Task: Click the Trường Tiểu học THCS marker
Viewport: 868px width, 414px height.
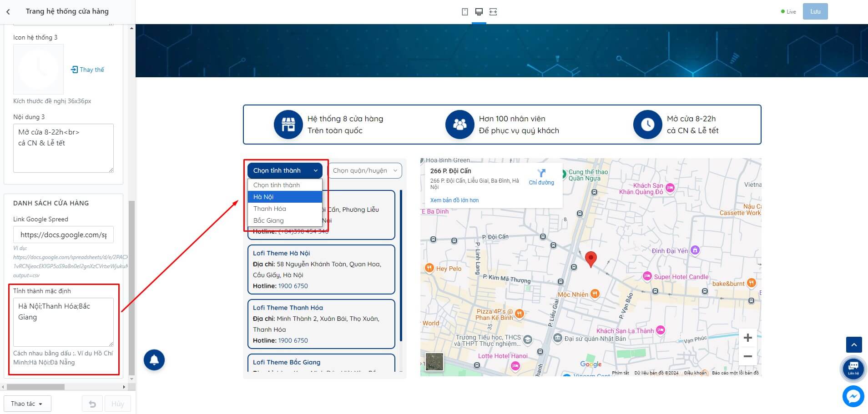Action: coord(528,339)
